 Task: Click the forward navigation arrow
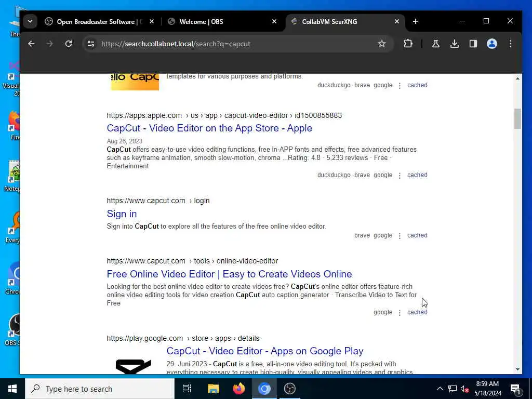tap(49, 44)
